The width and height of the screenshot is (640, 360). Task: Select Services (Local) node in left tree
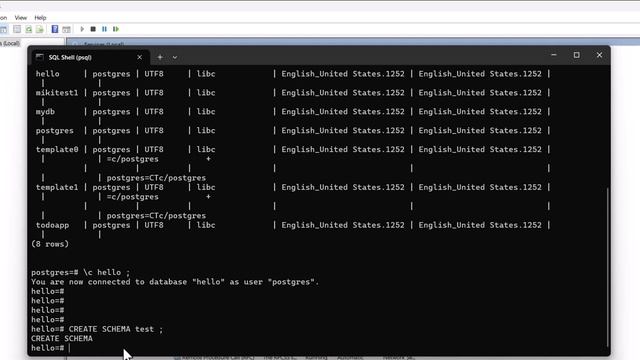(x=10, y=43)
